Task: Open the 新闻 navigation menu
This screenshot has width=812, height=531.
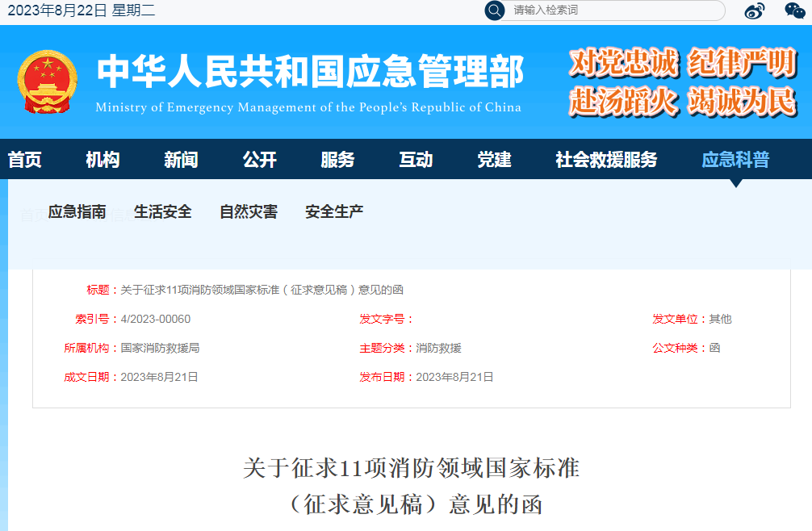Action: pyautogui.click(x=181, y=160)
